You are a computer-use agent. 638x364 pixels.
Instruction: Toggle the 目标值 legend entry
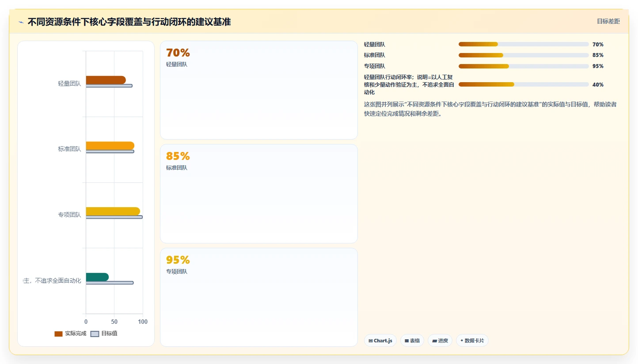(104, 334)
